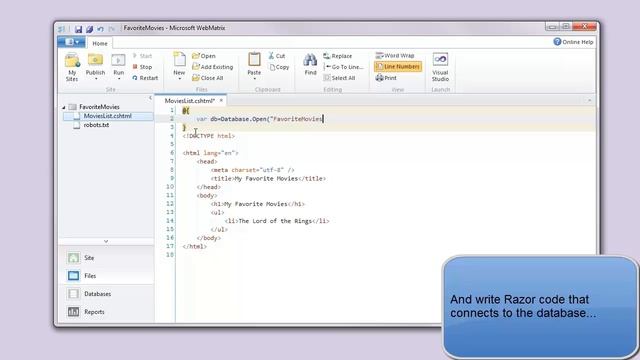The width and height of the screenshot is (640, 360).
Task: Cut the selected text
Action: (277, 56)
